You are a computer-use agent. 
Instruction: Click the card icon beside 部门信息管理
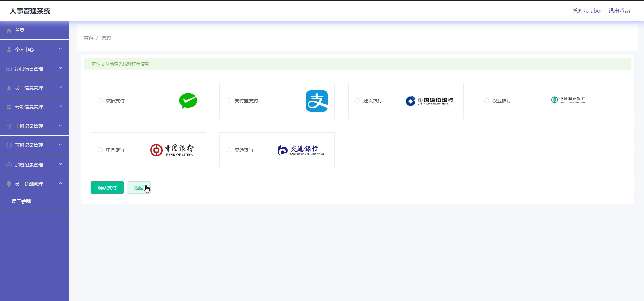[x=9, y=69]
